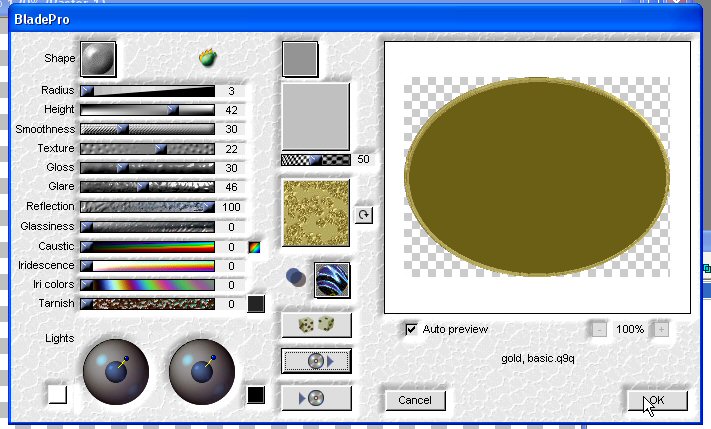Screen dimensions: 711x429
Task: Adjust the Caustic rainbow slider
Action: (147, 247)
